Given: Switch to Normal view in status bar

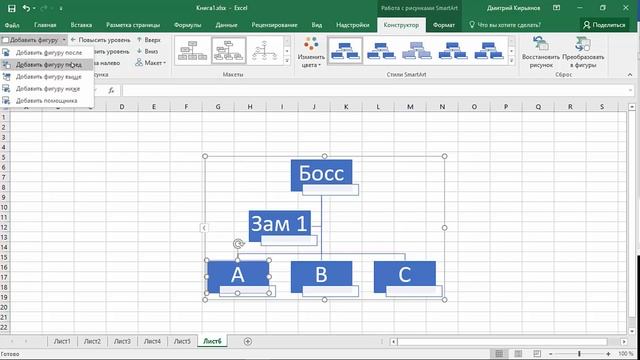Looking at the screenshot, I should [x=499, y=354].
